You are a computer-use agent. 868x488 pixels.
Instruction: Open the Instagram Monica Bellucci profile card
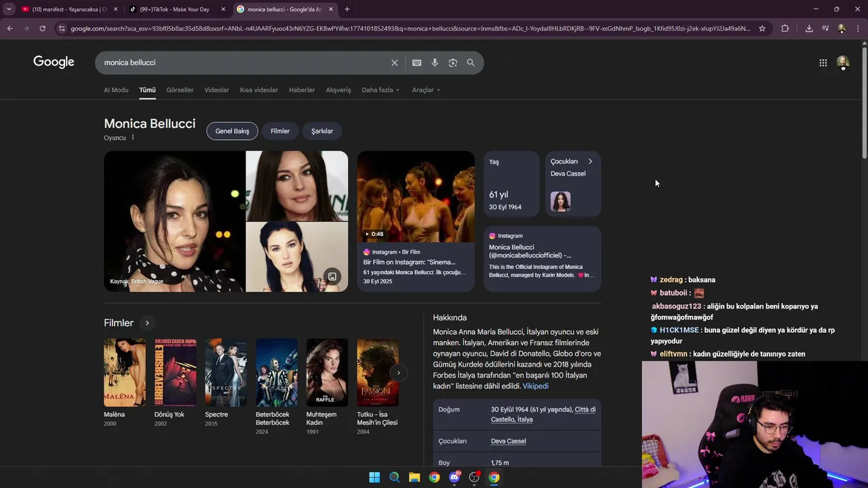(542, 258)
